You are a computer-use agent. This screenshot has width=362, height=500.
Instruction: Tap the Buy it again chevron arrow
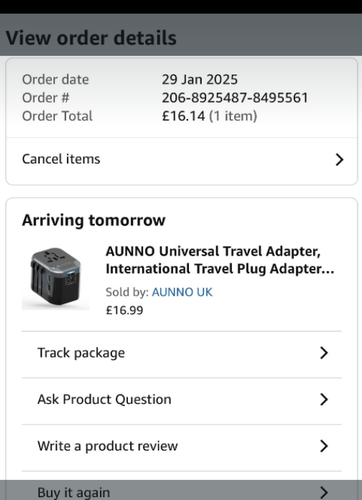coord(324,492)
